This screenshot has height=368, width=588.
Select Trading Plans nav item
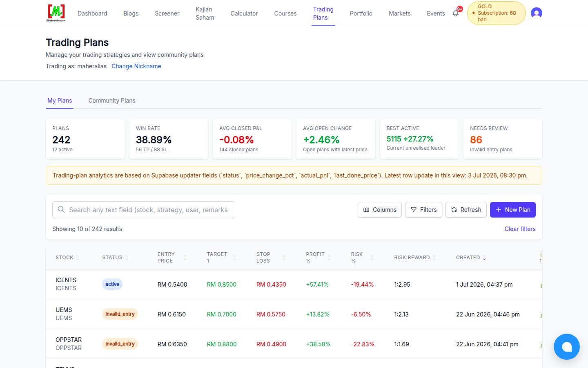tap(323, 13)
